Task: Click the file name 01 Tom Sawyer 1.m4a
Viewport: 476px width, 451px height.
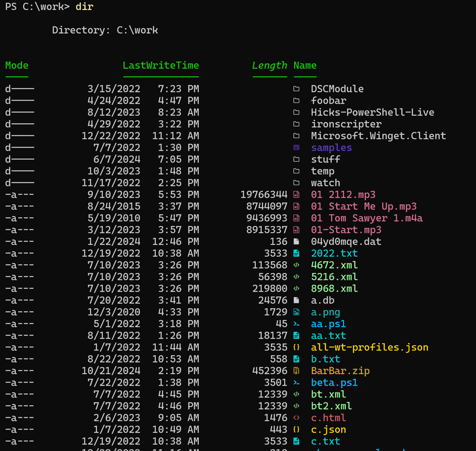Action: pos(367,218)
